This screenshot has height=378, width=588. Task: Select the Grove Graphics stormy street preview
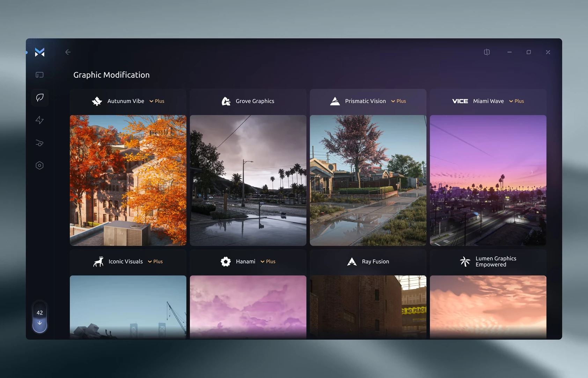248,180
